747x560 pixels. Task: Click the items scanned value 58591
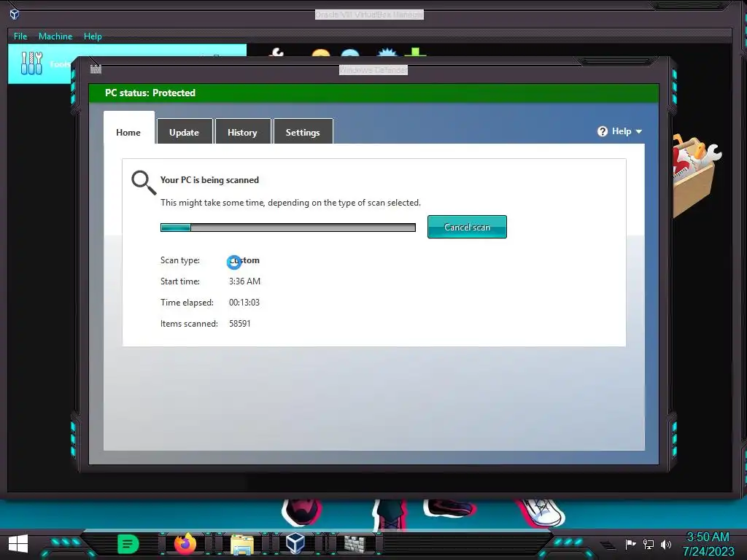coord(239,323)
